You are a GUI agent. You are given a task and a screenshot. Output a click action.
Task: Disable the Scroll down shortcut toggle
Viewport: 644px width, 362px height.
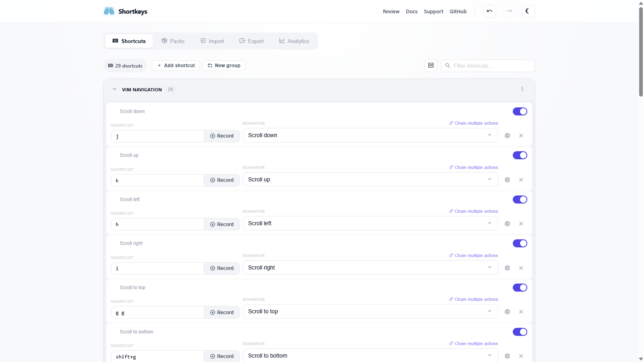click(x=520, y=111)
